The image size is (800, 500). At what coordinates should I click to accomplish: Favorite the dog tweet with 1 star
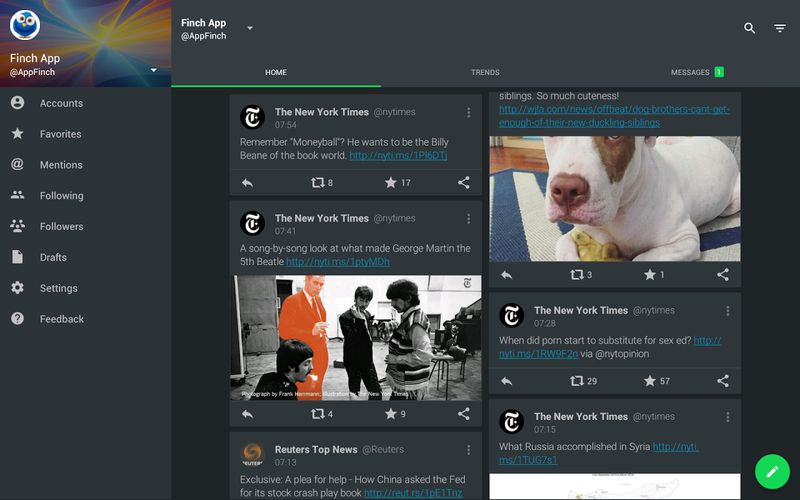pos(654,275)
